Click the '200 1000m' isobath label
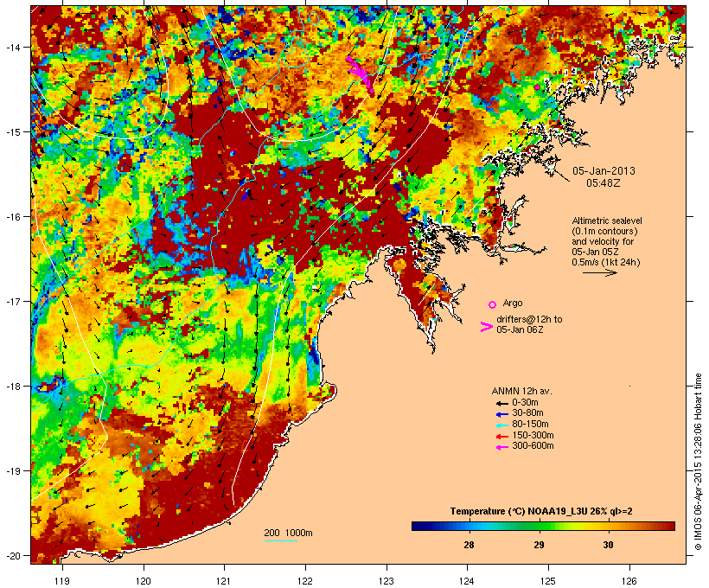 (288, 533)
